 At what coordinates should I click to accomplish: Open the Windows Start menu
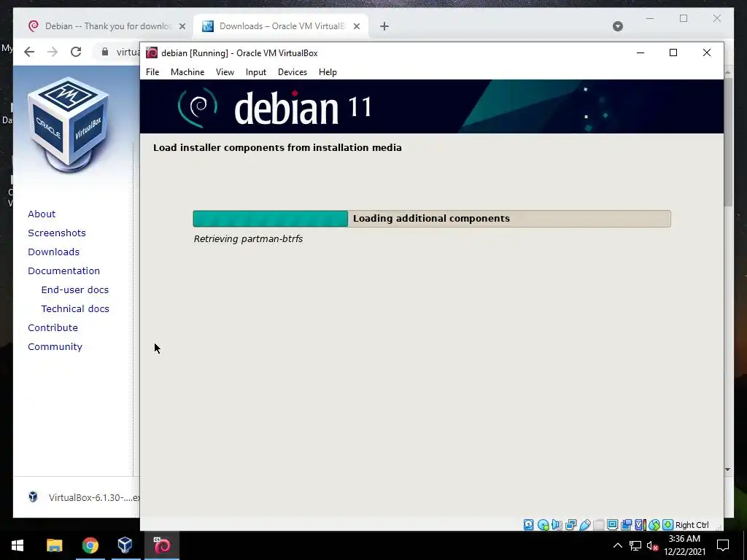point(18,545)
